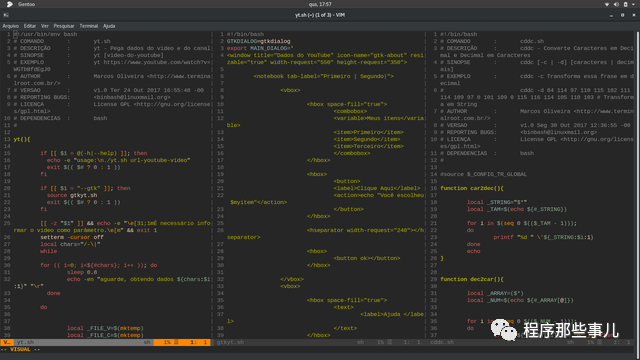Open the Editar menu

(x=30, y=26)
